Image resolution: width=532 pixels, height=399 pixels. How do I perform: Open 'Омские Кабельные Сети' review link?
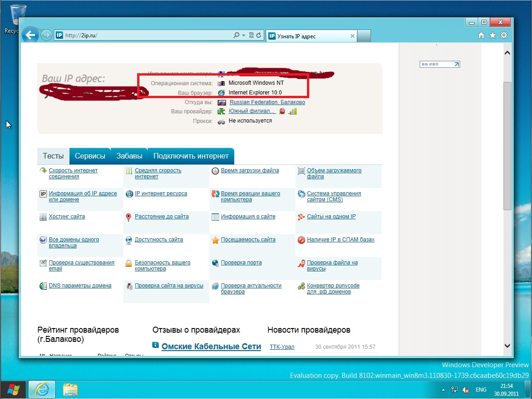click(x=211, y=346)
